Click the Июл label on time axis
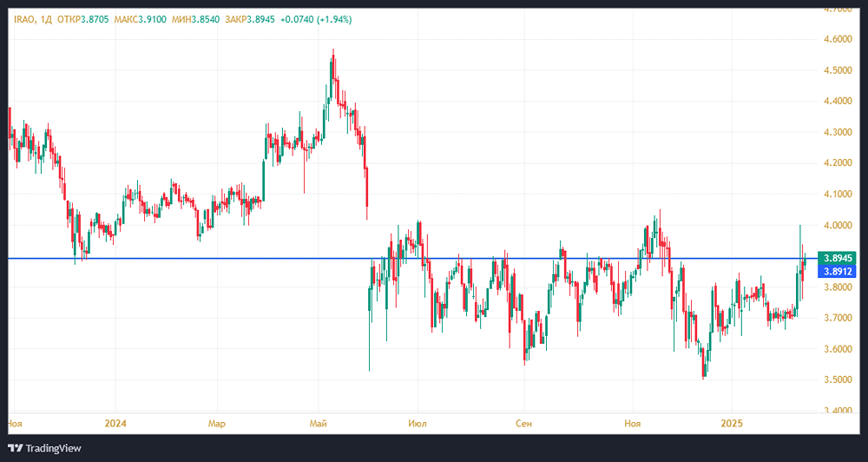Image resolution: width=868 pixels, height=462 pixels. coord(420,424)
